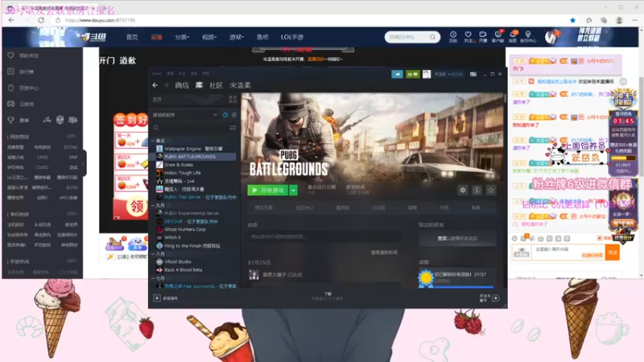Click the Steam announcements megaphone icon
The width and height of the screenshot is (644, 362).
397,74
